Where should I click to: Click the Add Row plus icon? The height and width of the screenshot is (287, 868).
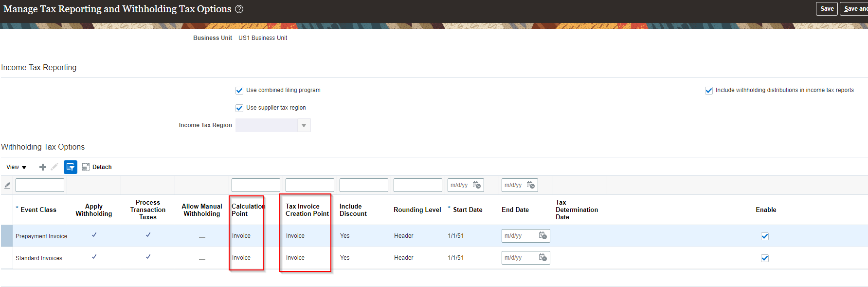pyautogui.click(x=43, y=167)
